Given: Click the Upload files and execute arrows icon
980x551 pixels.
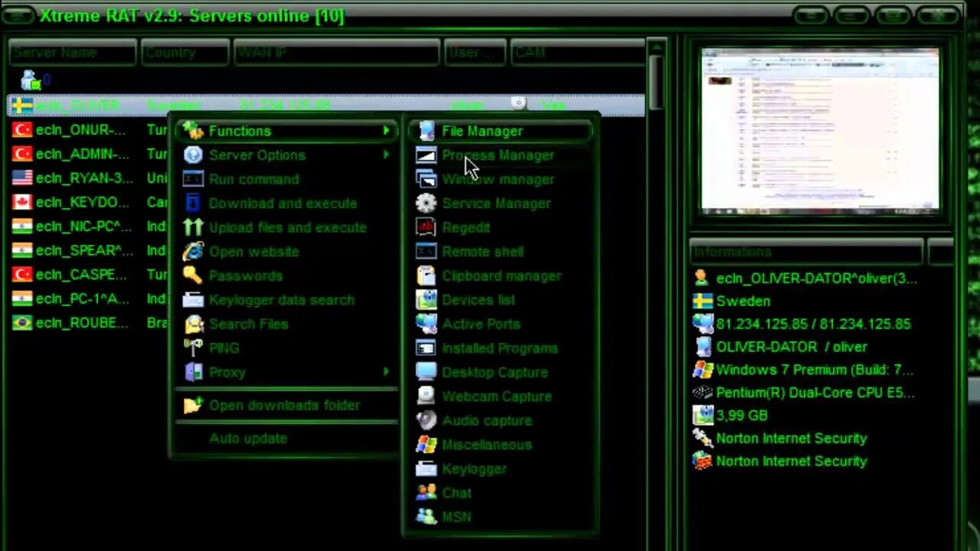Looking at the screenshot, I should [193, 227].
